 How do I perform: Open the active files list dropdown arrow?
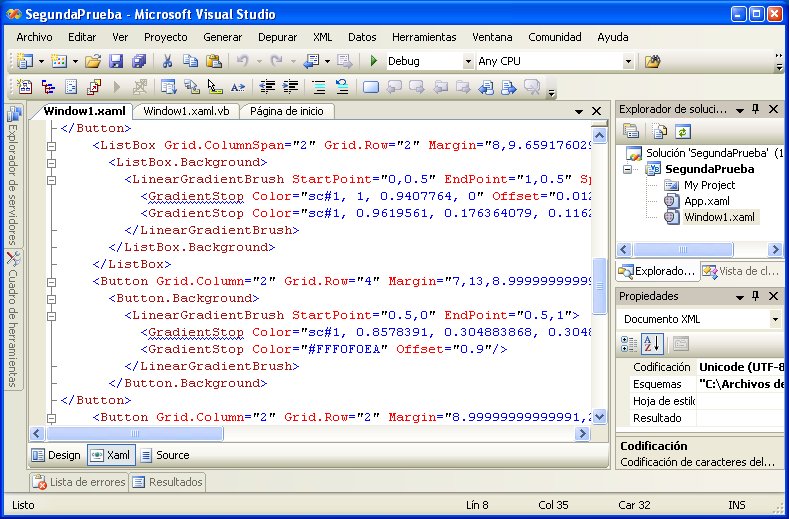579,111
